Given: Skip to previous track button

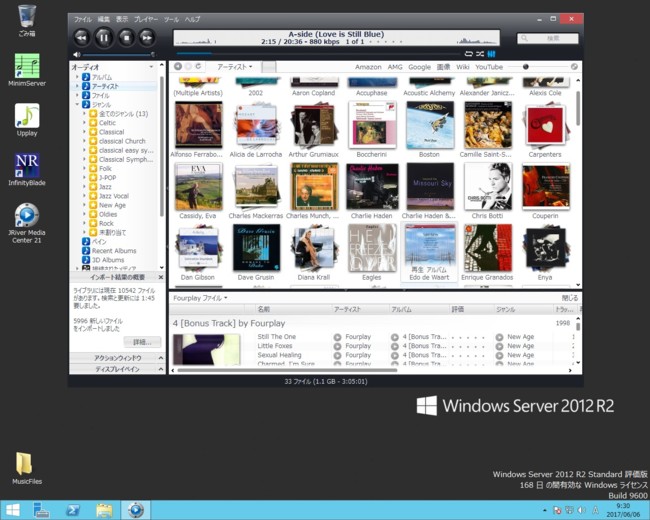Looking at the screenshot, I should pos(82,38).
